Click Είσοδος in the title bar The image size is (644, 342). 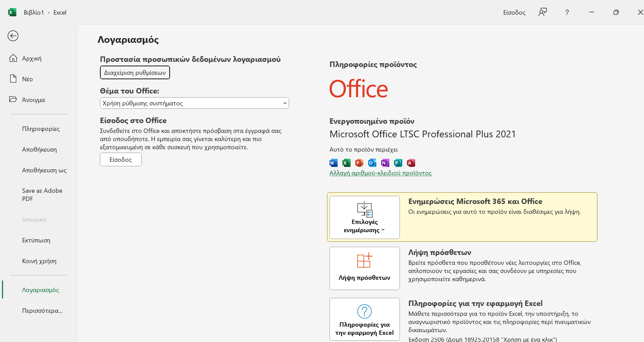tap(514, 13)
